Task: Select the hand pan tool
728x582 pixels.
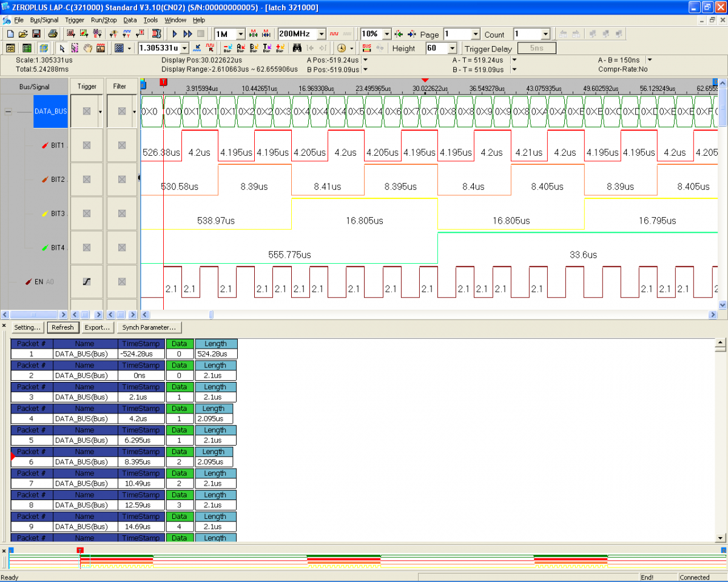Action: point(87,48)
